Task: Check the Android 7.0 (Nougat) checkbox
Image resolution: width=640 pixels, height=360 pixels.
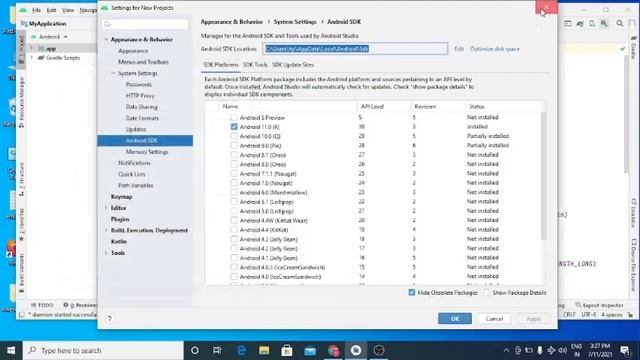Action: [234, 183]
